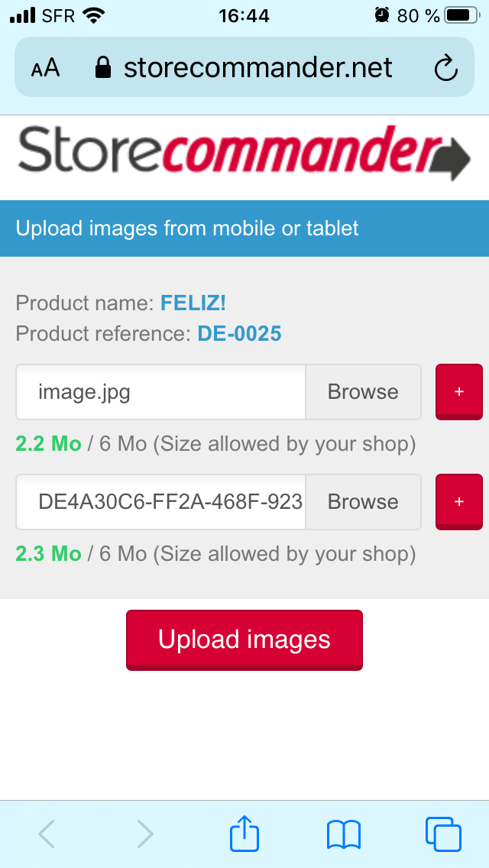Browse for a file in the DE4A30C6 row
Viewport: 489px width, 868px height.
(x=363, y=502)
